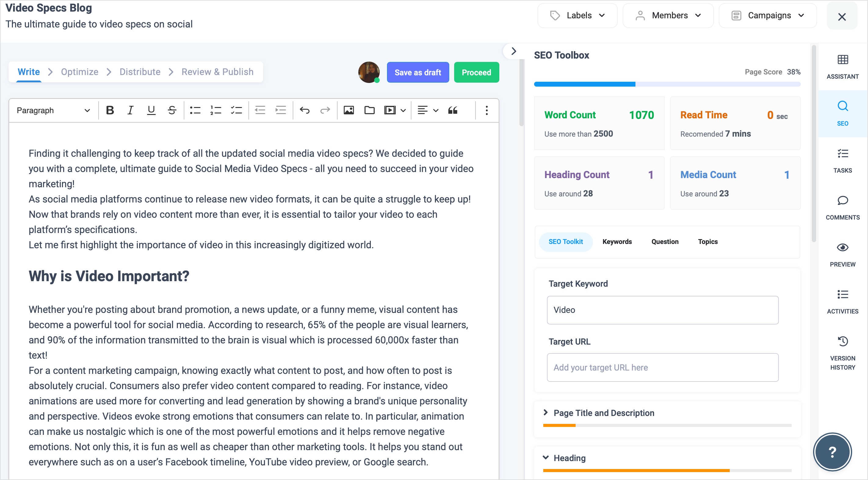
Task: Click the 'Why is Video Important?' heading
Action: click(x=109, y=276)
